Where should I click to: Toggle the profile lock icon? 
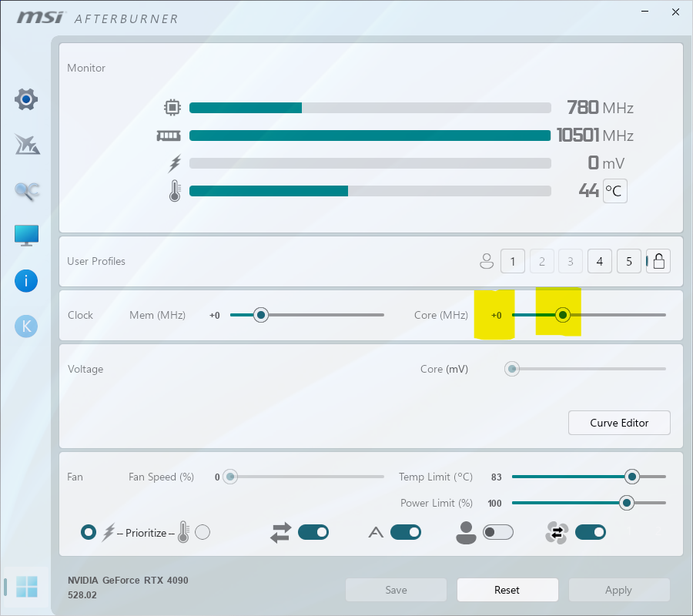tap(658, 261)
